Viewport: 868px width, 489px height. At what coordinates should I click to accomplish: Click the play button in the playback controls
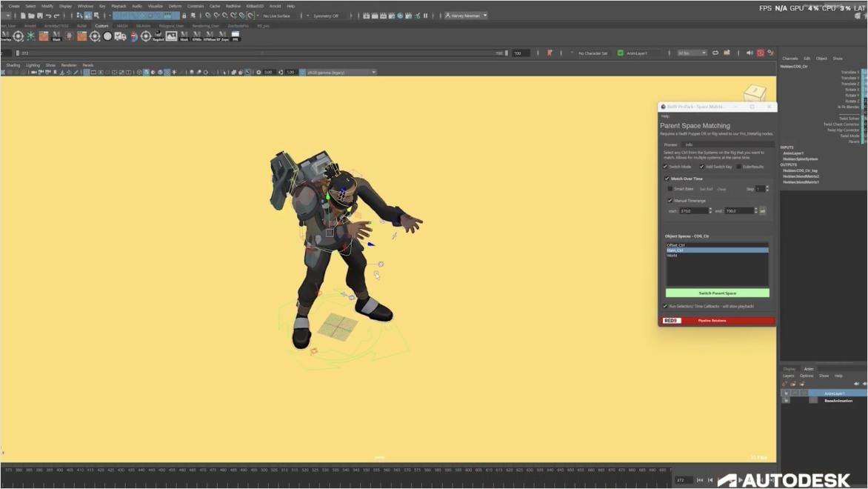click(741, 479)
